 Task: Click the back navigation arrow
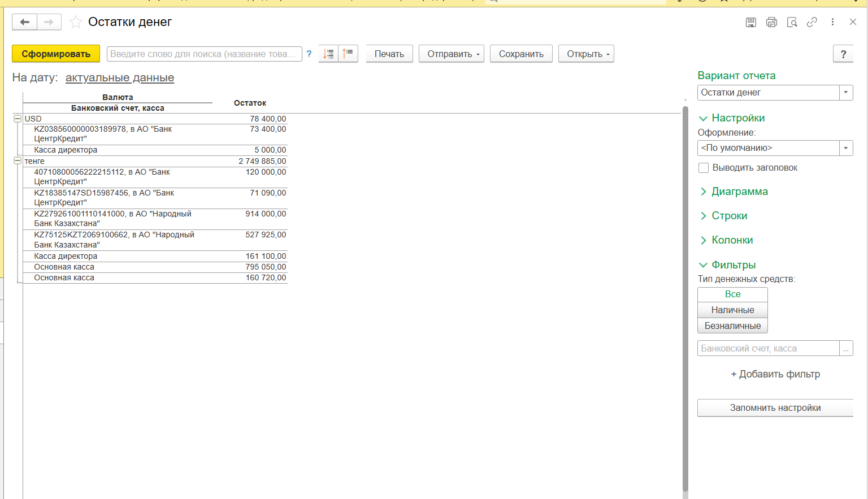[x=24, y=22]
